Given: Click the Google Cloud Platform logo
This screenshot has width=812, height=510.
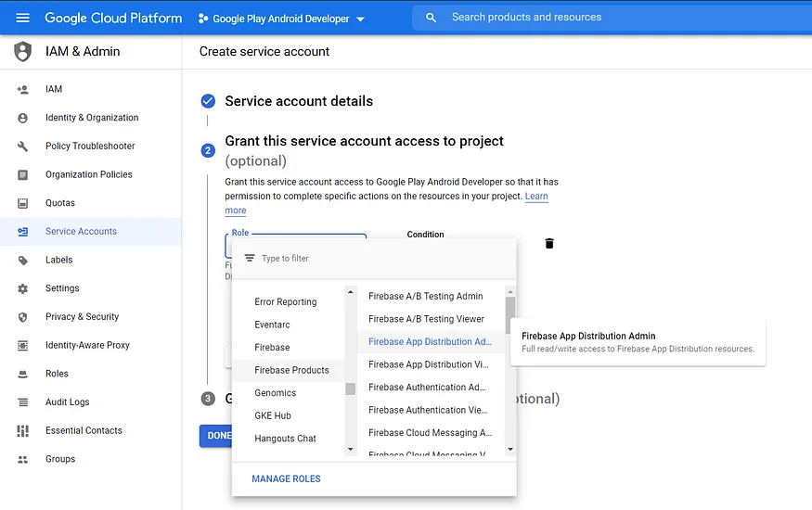Looking at the screenshot, I should click(x=113, y=19).
